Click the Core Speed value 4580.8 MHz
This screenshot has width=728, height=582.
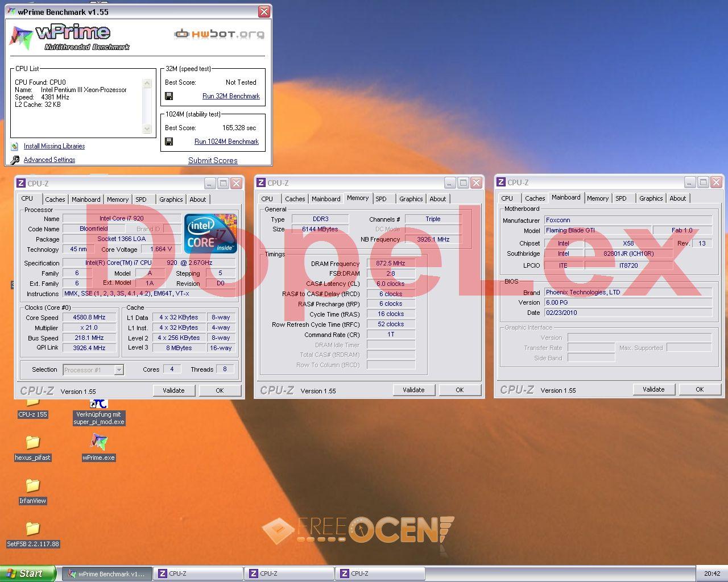(89, 318)
